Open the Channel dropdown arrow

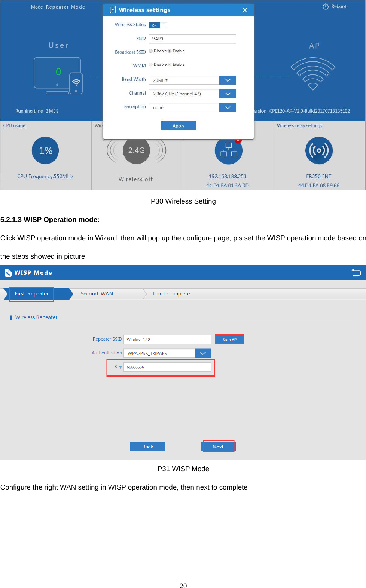click(228, 94)
